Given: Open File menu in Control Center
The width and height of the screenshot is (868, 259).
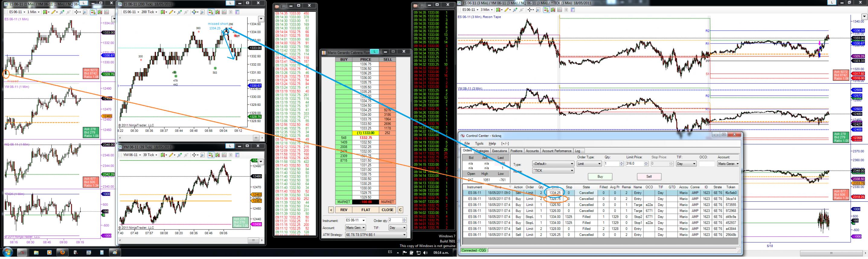Looking at the screenshot, I should [x=467, y=144].
